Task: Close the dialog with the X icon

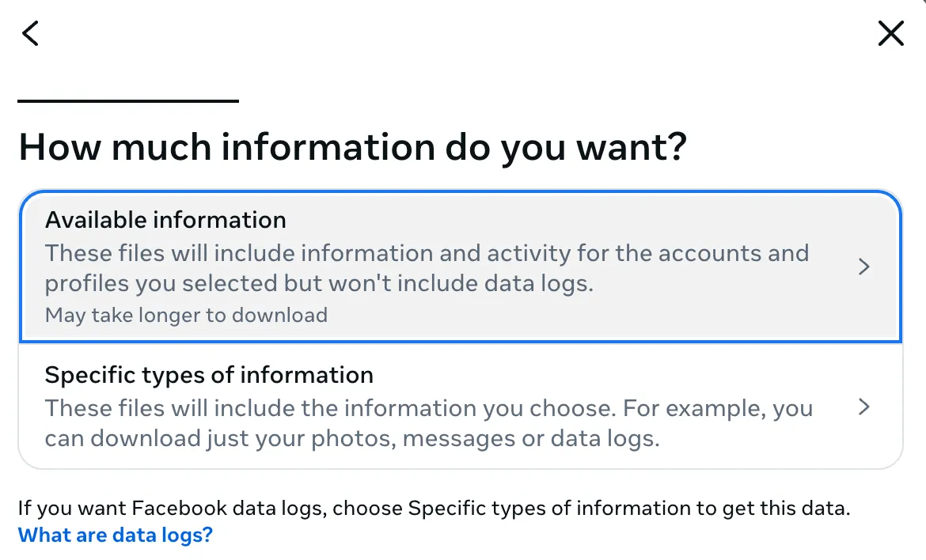Action: pyautogui.click(x=890, y=33)
